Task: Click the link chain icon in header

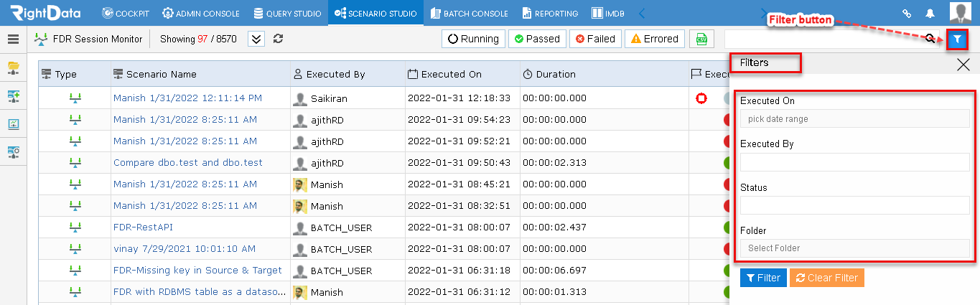Action: tap(907, 13)
